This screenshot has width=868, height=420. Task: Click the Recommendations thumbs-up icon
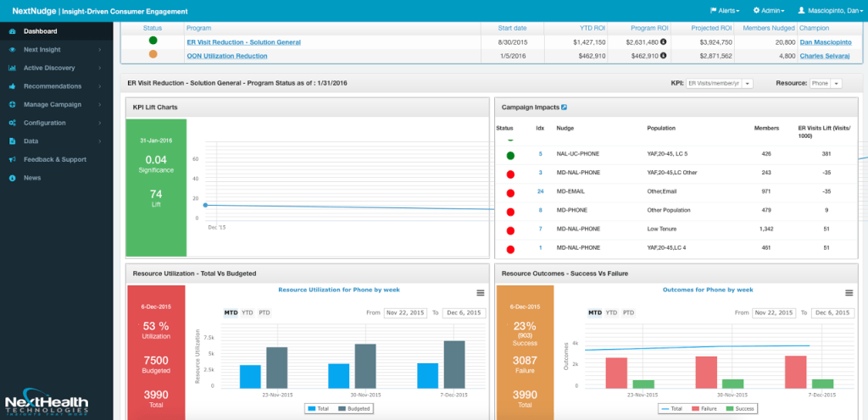[x=12, y=86]
